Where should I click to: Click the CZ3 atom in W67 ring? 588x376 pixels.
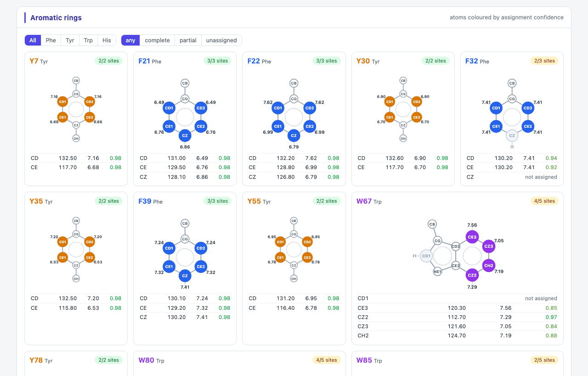(488, 246)
